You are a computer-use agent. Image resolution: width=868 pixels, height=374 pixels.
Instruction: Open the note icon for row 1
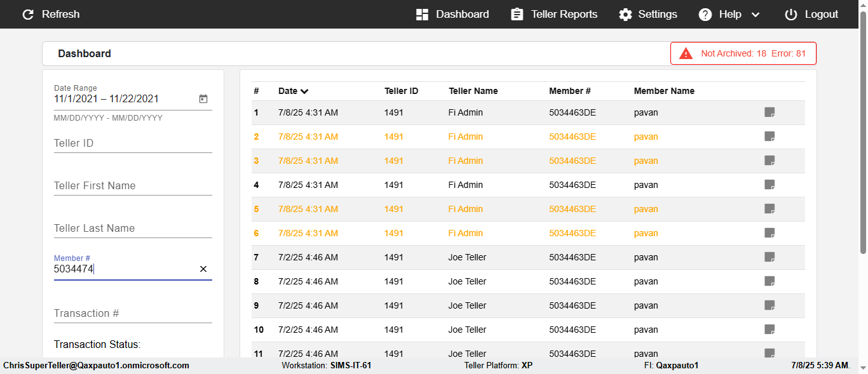pos(770,112)
